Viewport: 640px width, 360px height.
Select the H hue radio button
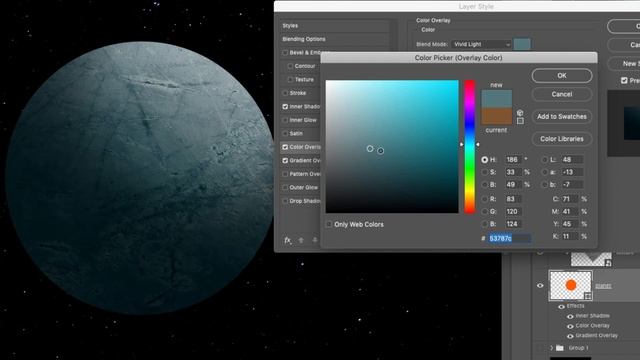point(484,160)
